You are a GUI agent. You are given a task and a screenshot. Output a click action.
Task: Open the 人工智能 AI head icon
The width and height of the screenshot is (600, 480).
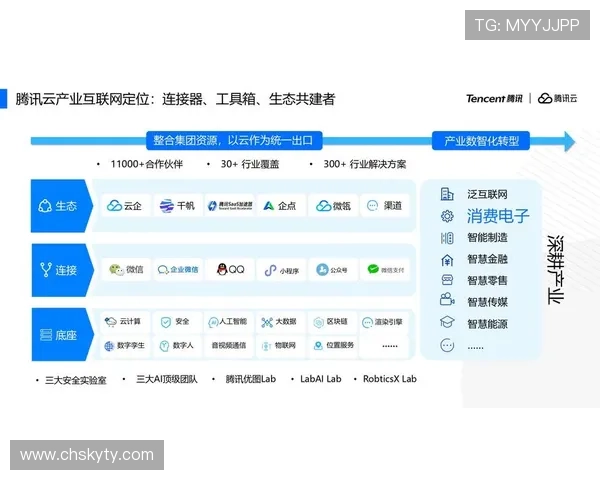pyautogui.click(x=213, y=322)
